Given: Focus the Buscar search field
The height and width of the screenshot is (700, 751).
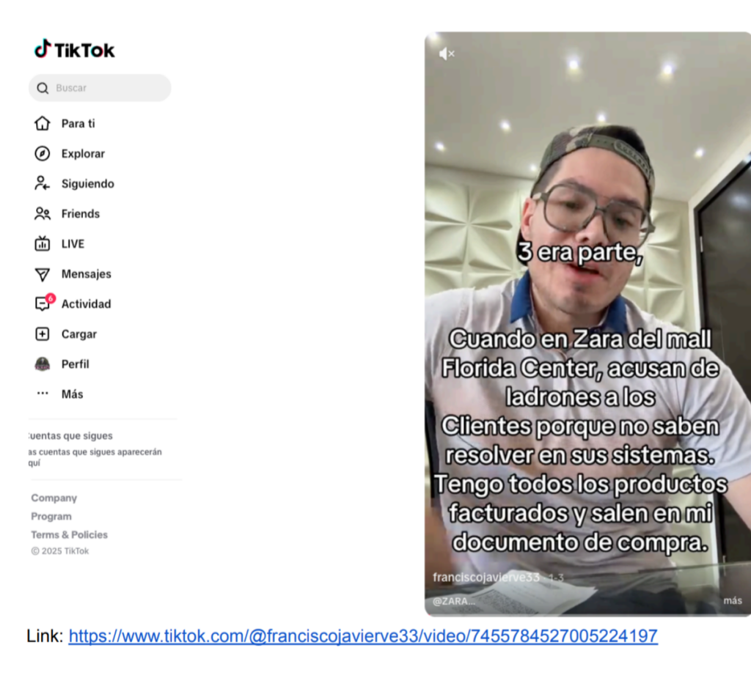Looking at the screenshot, I should [x=109, y=88].
